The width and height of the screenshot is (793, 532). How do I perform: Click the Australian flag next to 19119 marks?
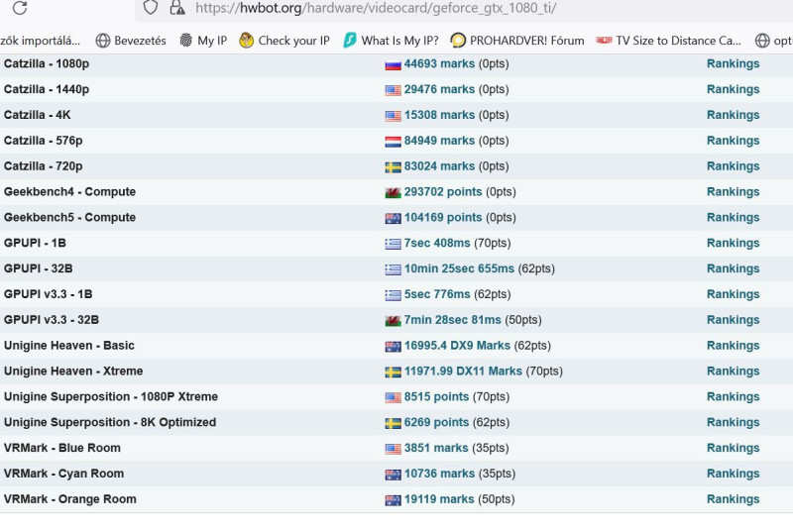pyautogui.click(x=393, y=500)
